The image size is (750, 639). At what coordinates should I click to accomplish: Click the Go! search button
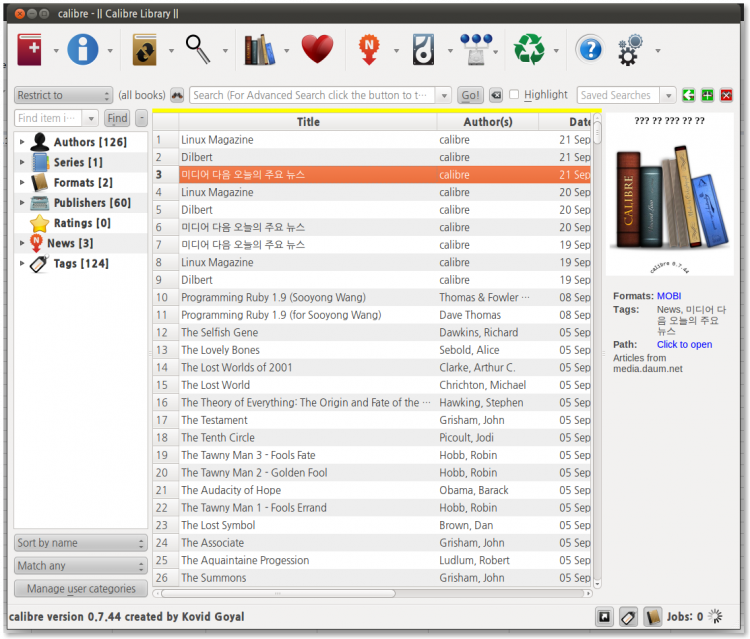(x=470, y=95)
